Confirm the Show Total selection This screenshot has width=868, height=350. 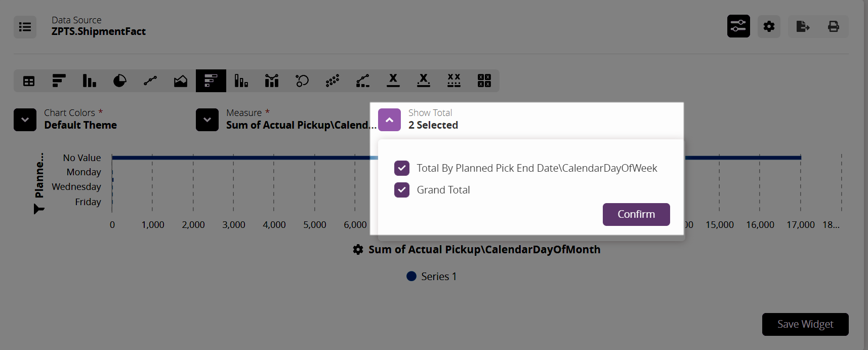[x=636, y=214]
